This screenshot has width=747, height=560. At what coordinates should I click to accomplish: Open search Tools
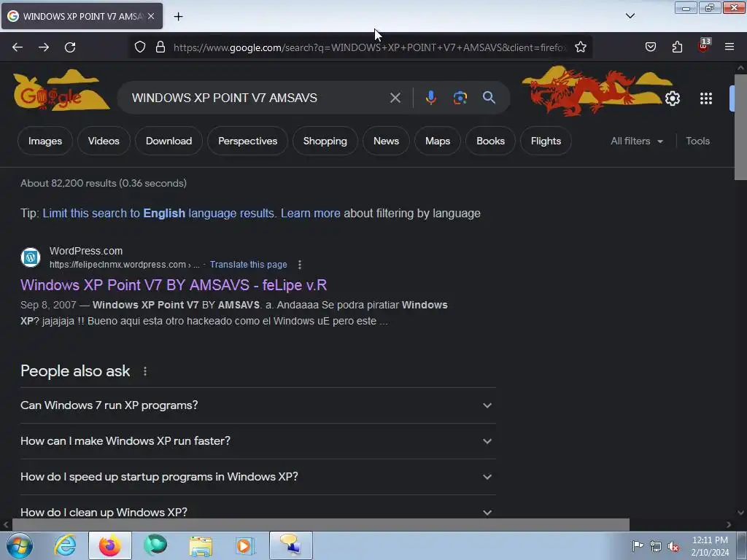pyautogui.click(x=697, y=141)
